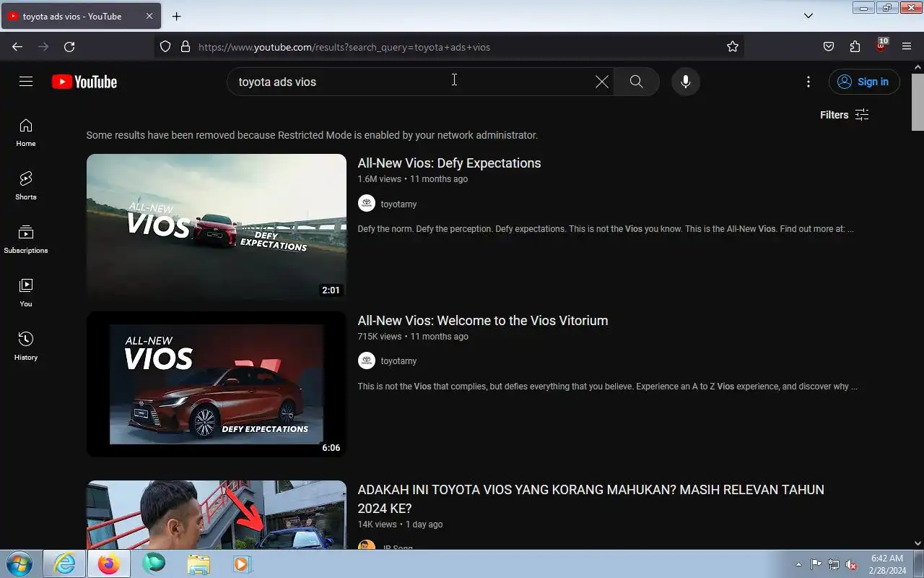The width and height of the screenshot is (924, 578).
Task: Click the browser address bar URL
Action: [344, 47]
